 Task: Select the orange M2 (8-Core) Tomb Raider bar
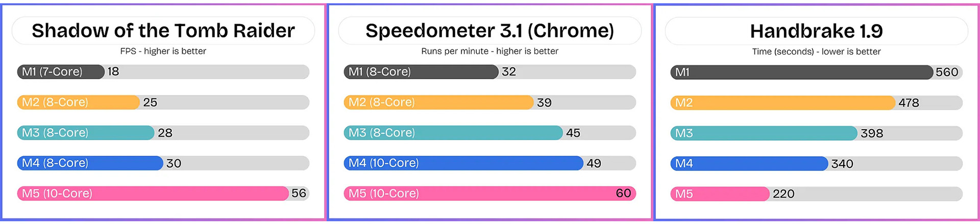pos(78,103)
